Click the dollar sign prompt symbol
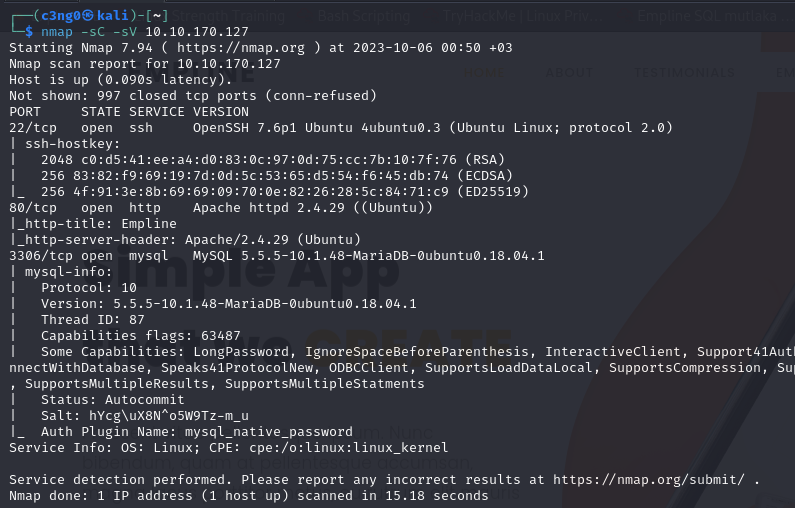 tap(29, 32)
